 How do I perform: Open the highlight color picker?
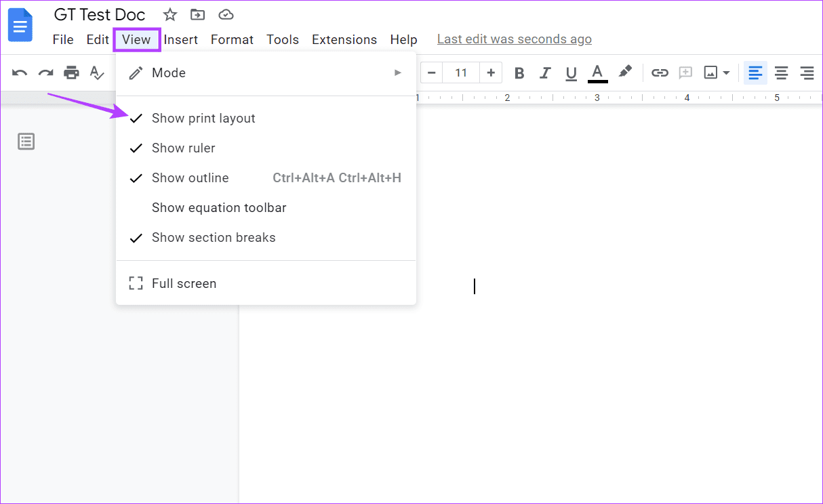[x=625, y=72]
